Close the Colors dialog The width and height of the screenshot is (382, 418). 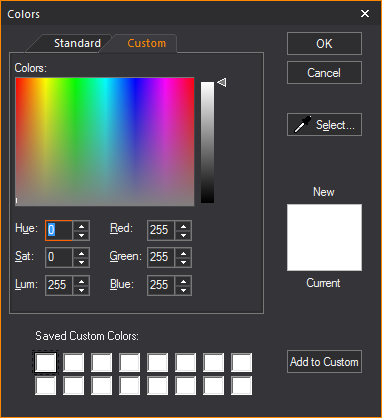365,14
